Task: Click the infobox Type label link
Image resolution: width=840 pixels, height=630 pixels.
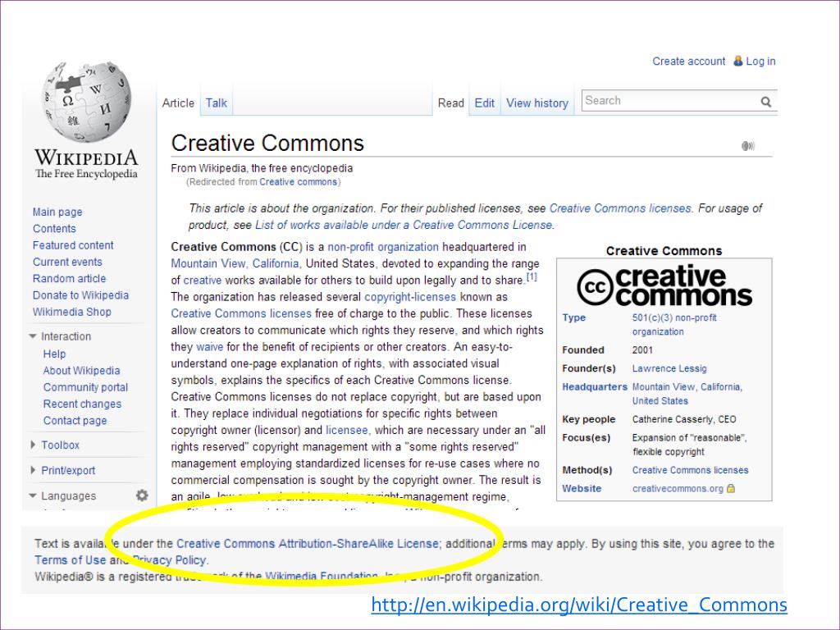Action: 573,317
